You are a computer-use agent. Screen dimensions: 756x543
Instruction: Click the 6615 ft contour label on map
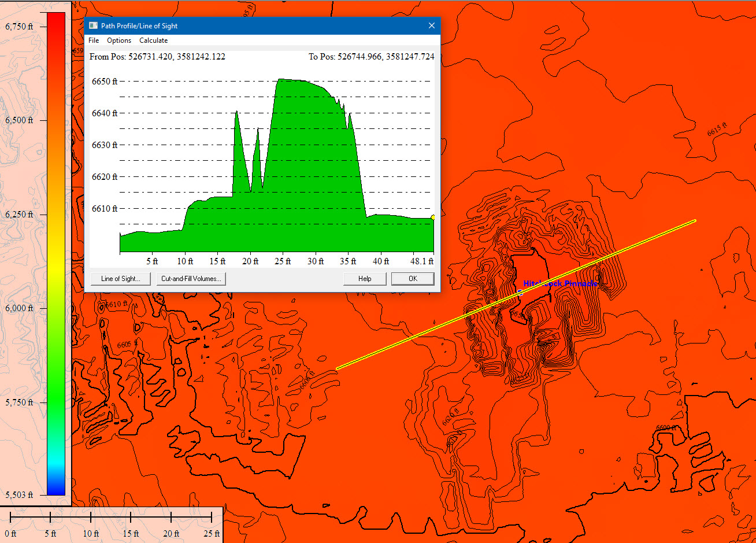coord(717,130)
